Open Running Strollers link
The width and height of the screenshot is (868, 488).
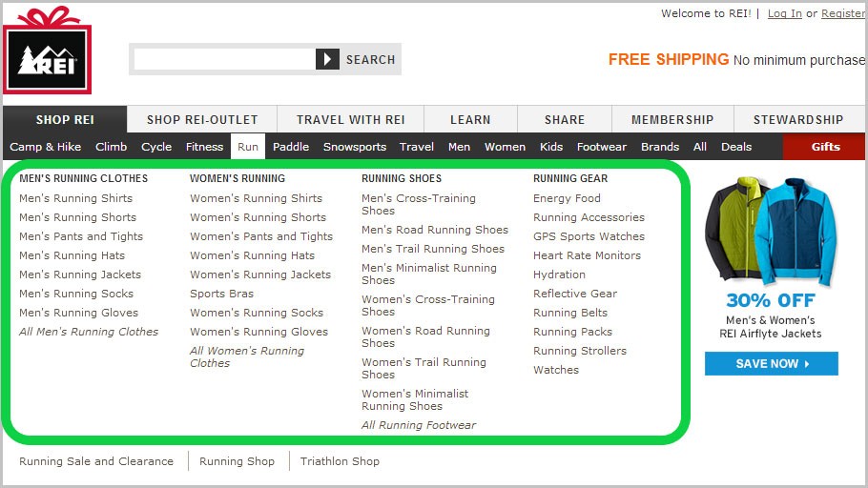[x=580, y=351]
